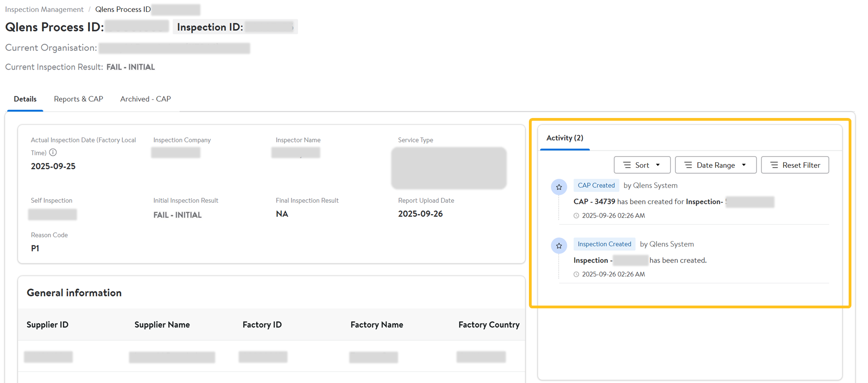
Task: Open the Archived - CAP tab
Action: pos(146,99)
